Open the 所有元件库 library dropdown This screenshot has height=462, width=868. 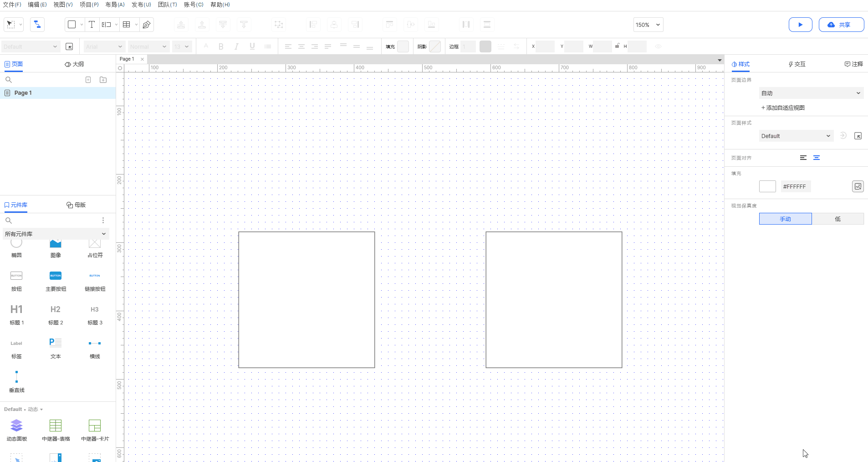56,234
